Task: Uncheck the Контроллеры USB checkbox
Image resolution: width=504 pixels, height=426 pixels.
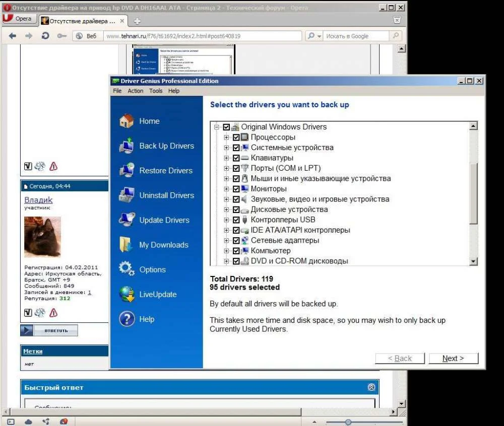Action: pos(236,220)
